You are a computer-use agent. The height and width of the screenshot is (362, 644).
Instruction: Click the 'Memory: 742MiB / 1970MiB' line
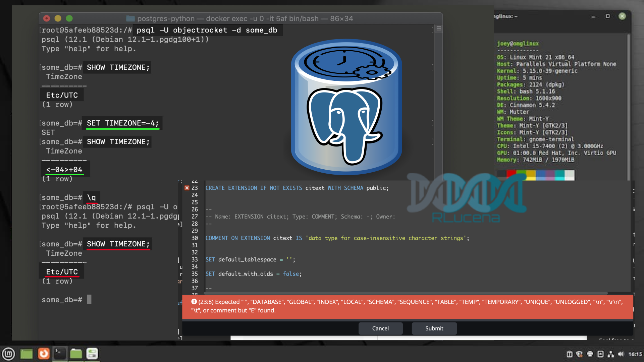click(536, 160)
